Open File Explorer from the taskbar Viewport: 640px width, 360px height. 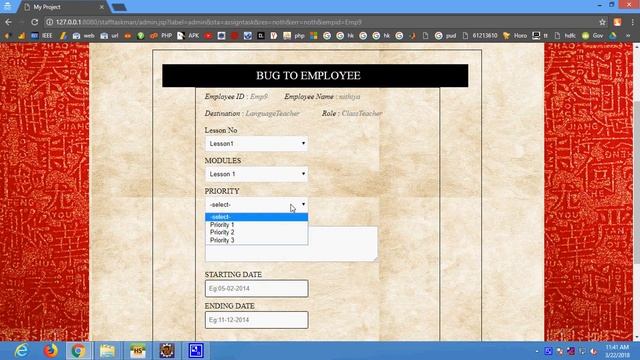[108, 351]
